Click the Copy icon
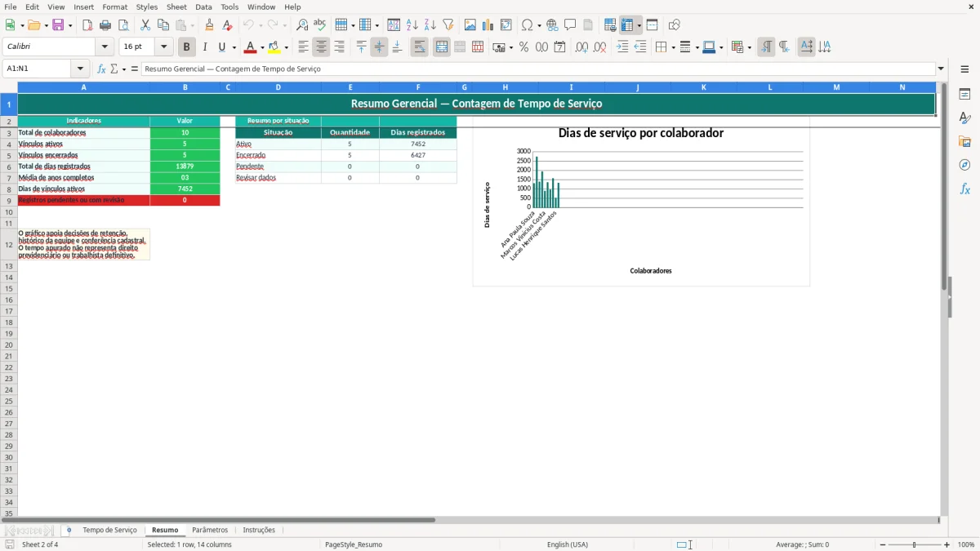This screenshot has height=551, width=980. pos(163,25)
